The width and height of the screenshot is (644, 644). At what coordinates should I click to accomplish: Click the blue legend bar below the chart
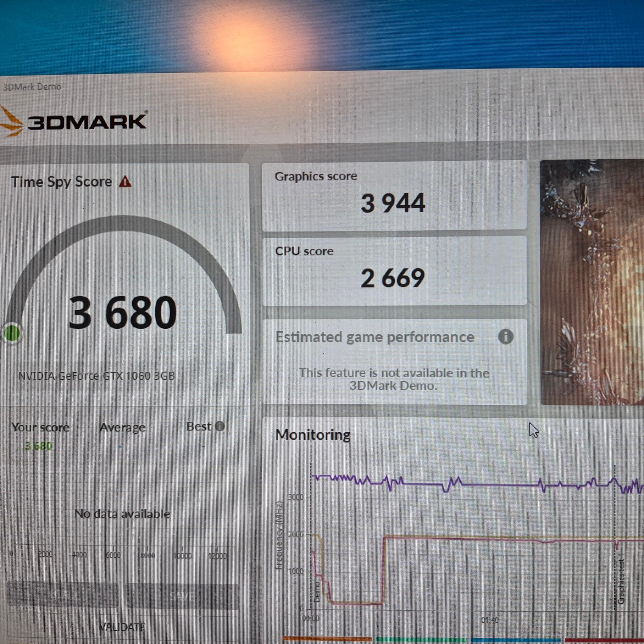point(516,640)
